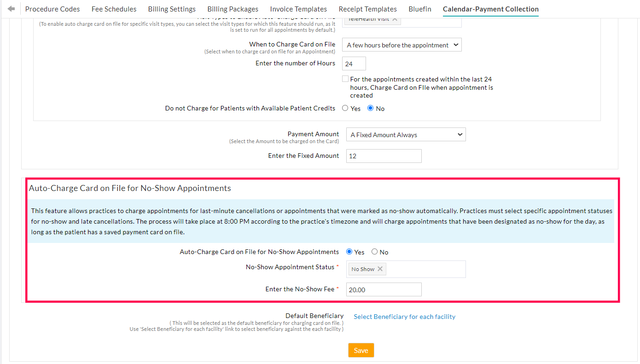Switch to the Procedure Codes tab

click(52, 9)
